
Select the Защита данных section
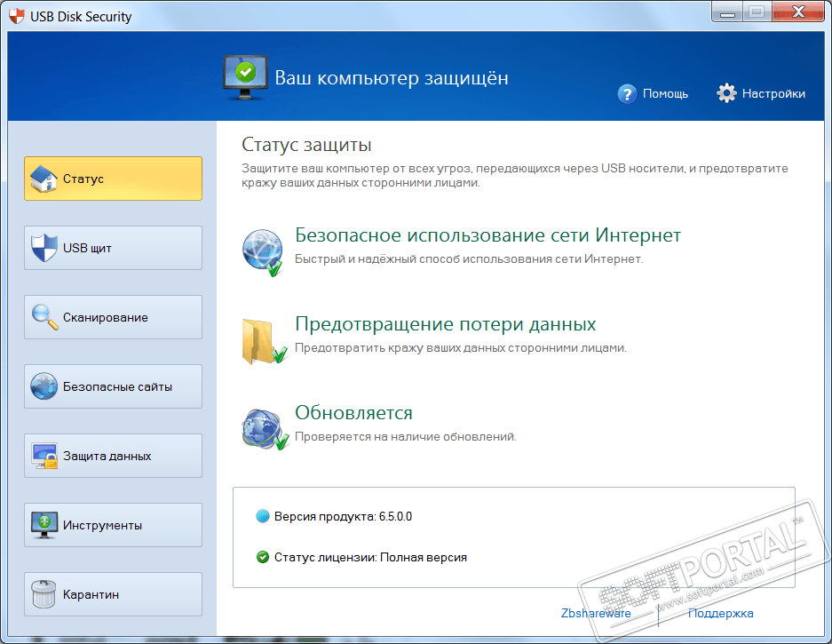[x=113, y=456]
